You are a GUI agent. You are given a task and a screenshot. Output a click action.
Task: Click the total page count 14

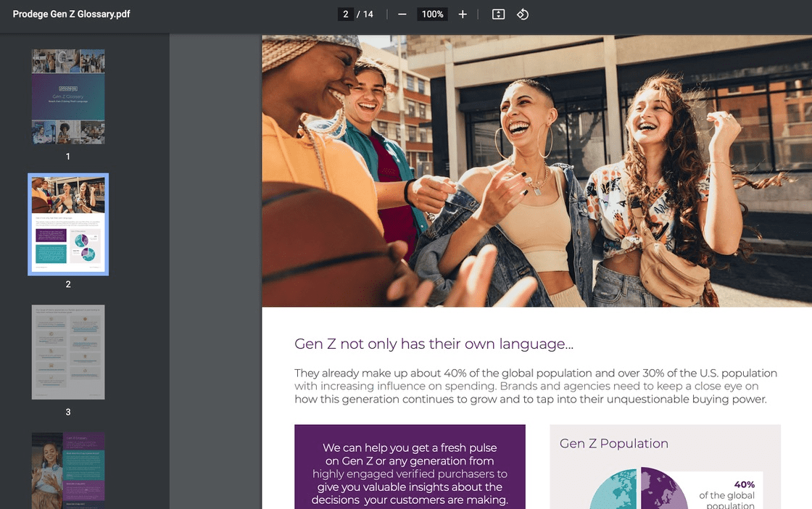coord(368,15)
